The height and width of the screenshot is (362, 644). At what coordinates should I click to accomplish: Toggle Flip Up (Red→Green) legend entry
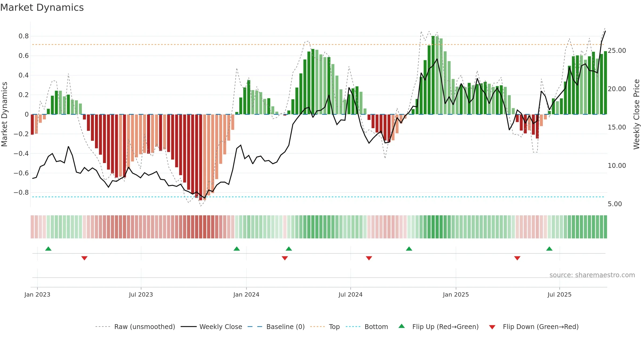[438, 327]
